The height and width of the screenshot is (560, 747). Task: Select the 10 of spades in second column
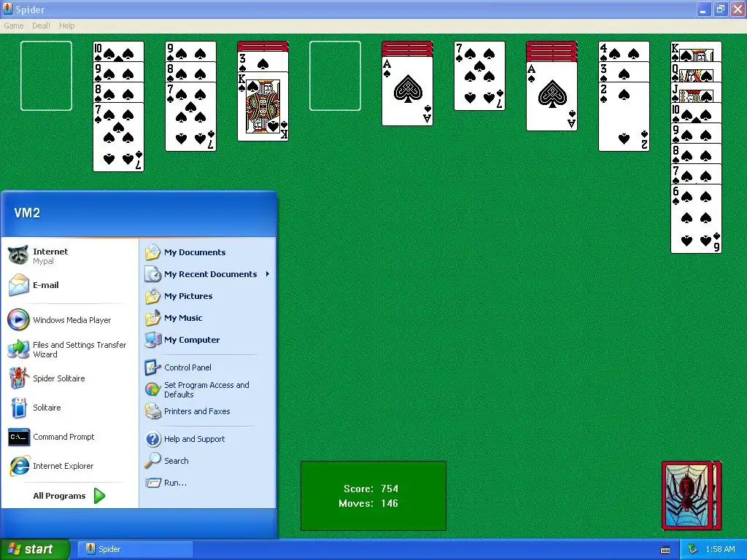click(119, 51)
